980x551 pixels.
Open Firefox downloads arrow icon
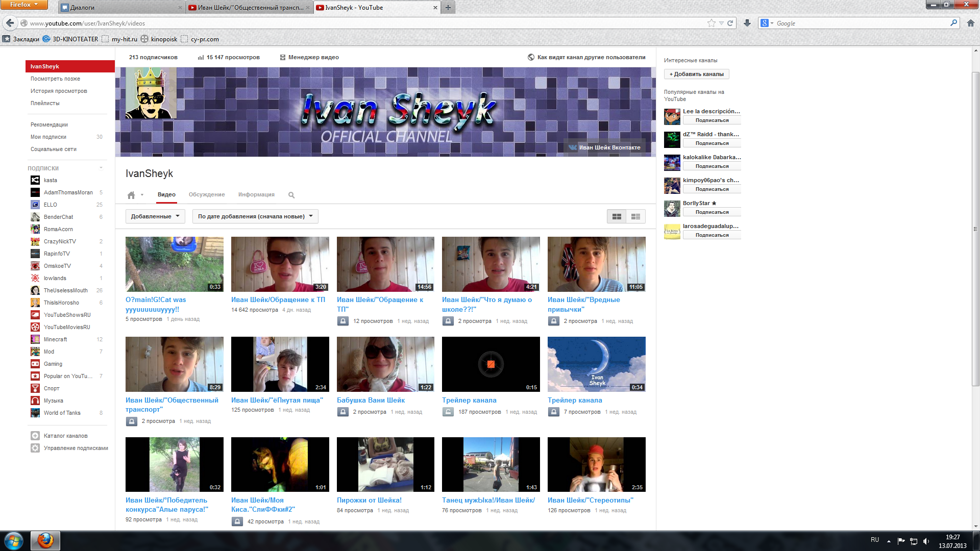pos(747,23)
